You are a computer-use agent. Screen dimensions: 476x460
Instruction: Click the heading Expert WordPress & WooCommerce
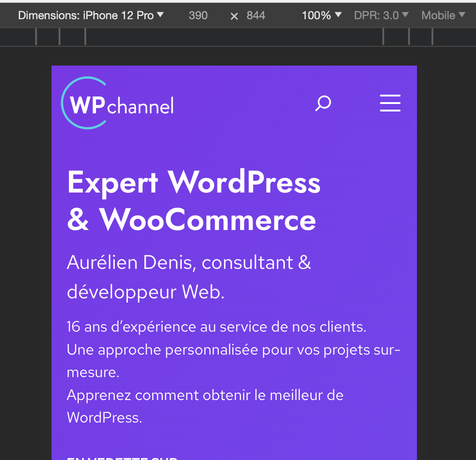[x=193, y=200]
